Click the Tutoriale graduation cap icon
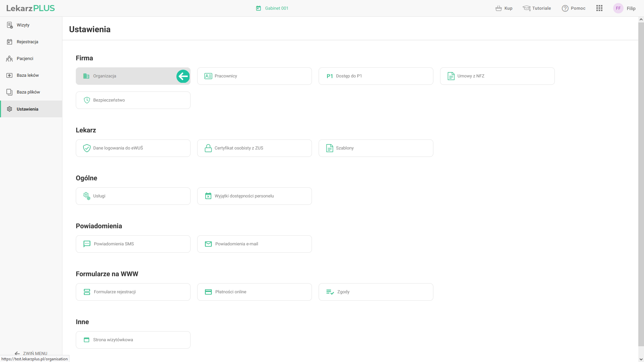 click(526, 8)
